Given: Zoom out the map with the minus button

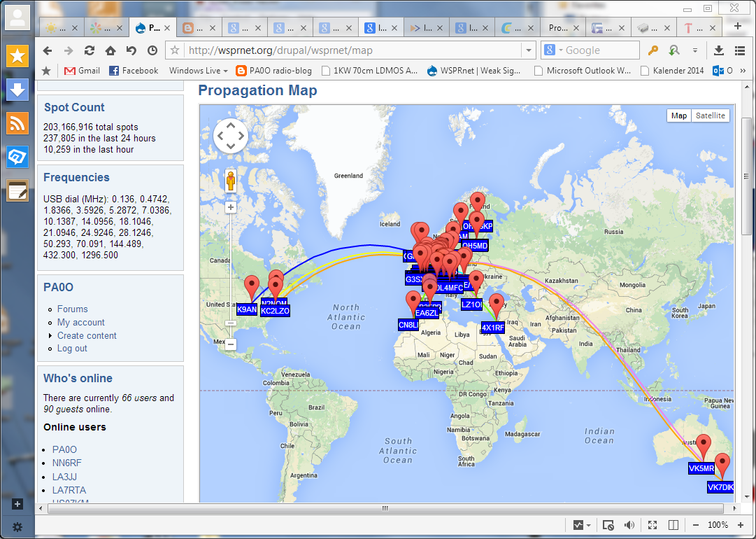Looking at the screenshot, I should [231, 344].
